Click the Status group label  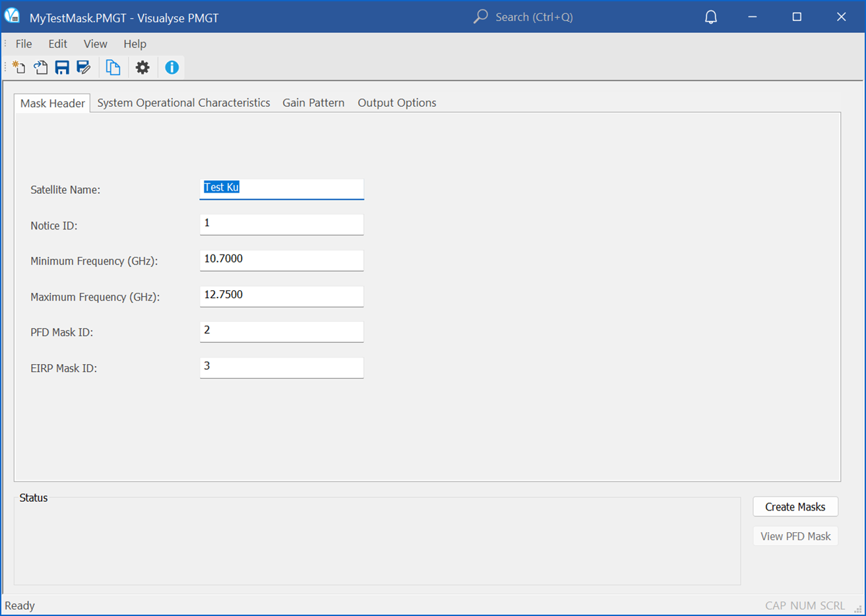[34, 498]
